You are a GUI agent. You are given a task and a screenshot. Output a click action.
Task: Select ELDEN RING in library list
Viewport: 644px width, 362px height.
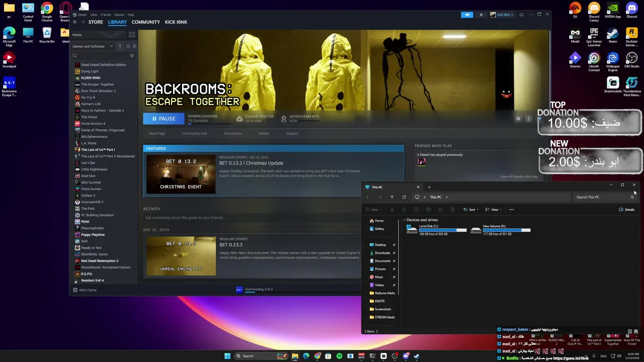91,77
